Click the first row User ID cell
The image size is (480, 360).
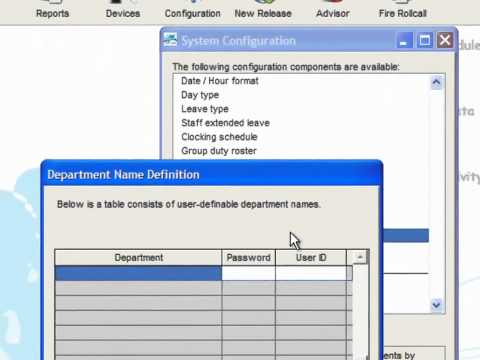pyautogui.click(x=311, y=273)
